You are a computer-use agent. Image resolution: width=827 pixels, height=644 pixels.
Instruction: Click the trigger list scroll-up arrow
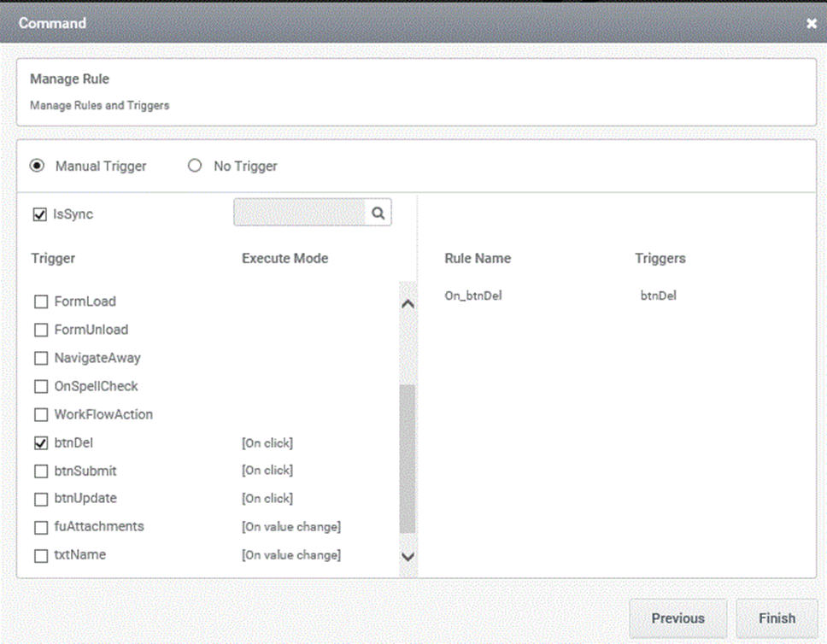(408, 304)
